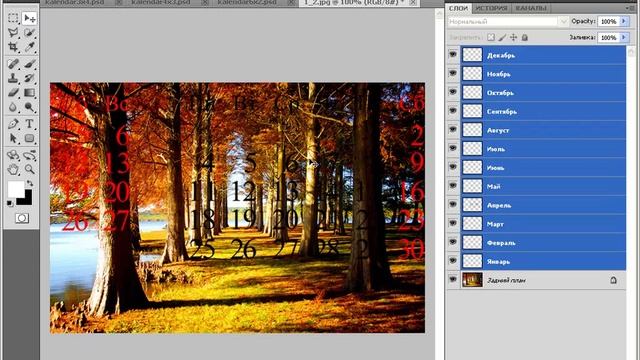
Task: Switch to the СЛОИ tab
Action: click(458, 8)
